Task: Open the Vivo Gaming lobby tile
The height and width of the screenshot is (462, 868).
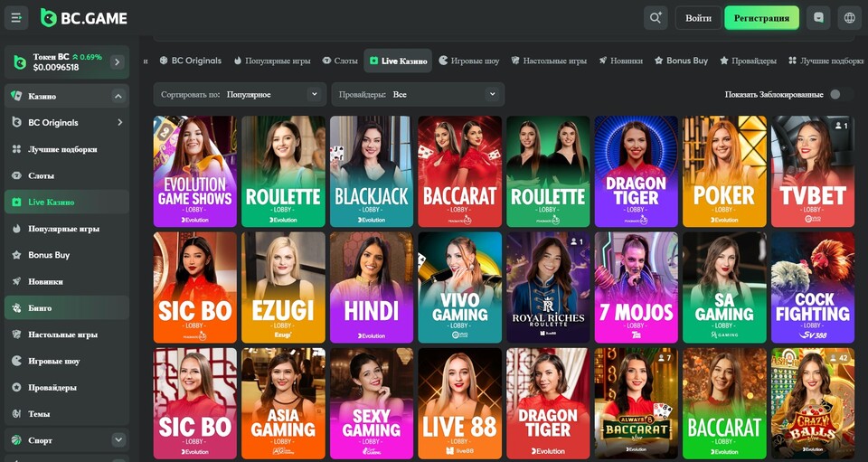Action: click(459, 288)
